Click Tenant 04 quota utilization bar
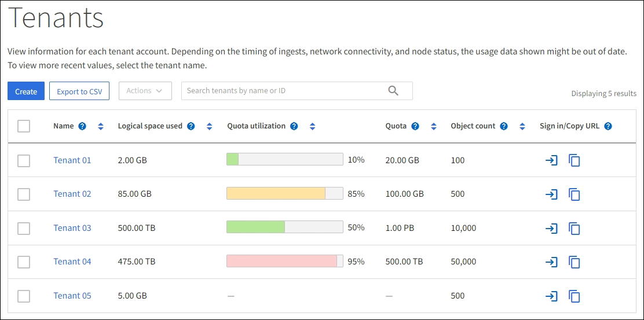This screenshot has height=320, width=644. (284, 262)
